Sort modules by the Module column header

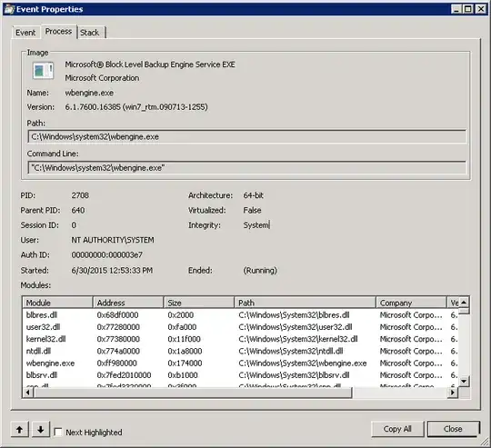57,303
